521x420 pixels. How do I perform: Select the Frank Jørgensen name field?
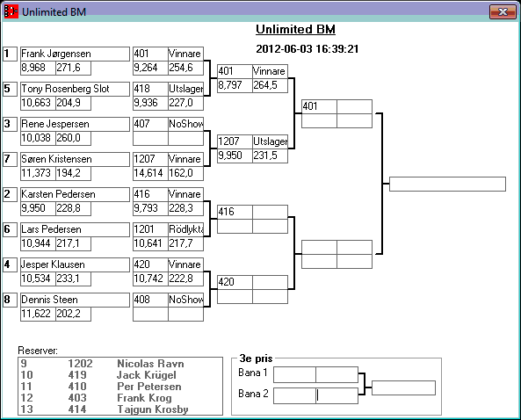pos(75,54)
